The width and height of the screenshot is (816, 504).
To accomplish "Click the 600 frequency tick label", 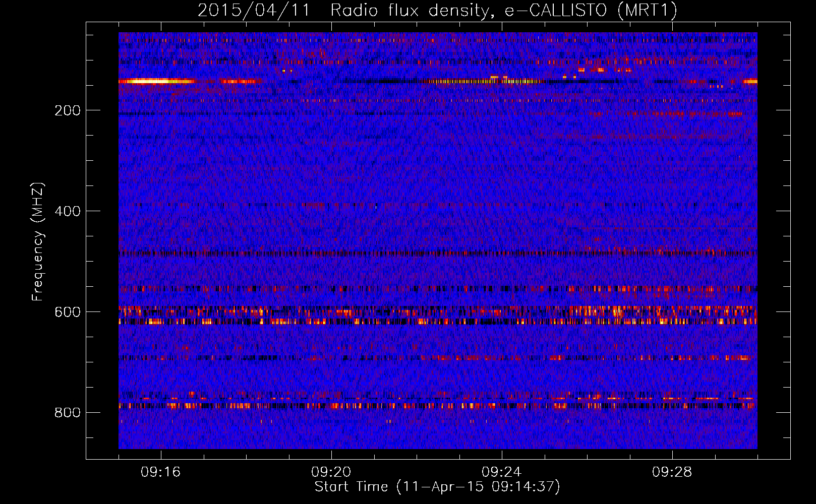I will 68,312.
